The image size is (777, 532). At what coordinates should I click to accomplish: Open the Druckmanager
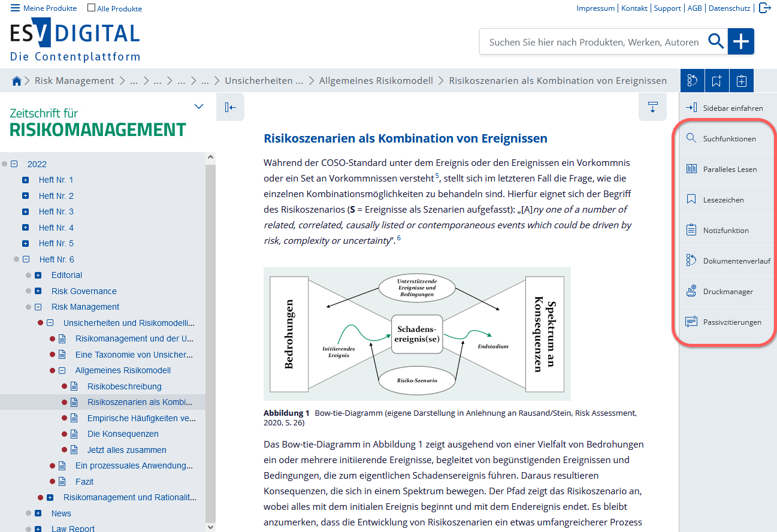click(x=726, y=291)
